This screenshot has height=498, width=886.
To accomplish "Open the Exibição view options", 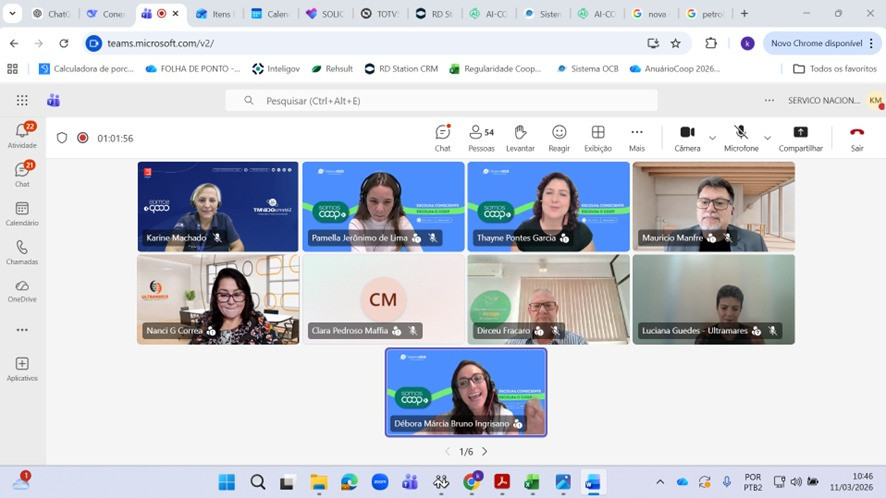I will click(x=598, y=137).
